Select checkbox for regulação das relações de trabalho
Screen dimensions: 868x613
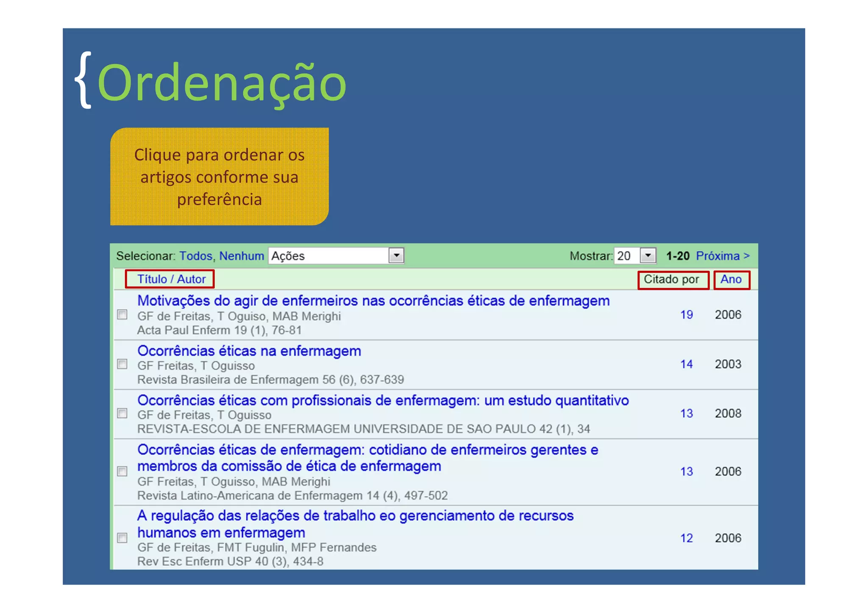[122, 538]
